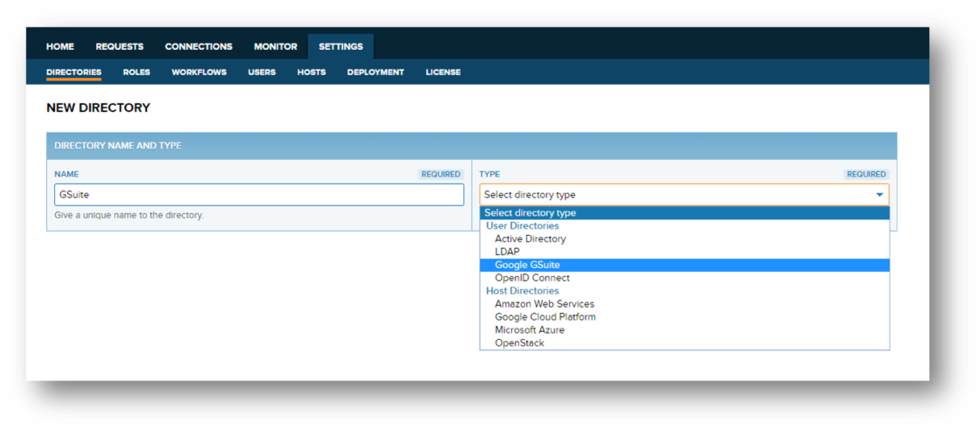This screenshot has height=432, width=980.
Task: Select the SETTINGS tab
Action: [341, 47]
